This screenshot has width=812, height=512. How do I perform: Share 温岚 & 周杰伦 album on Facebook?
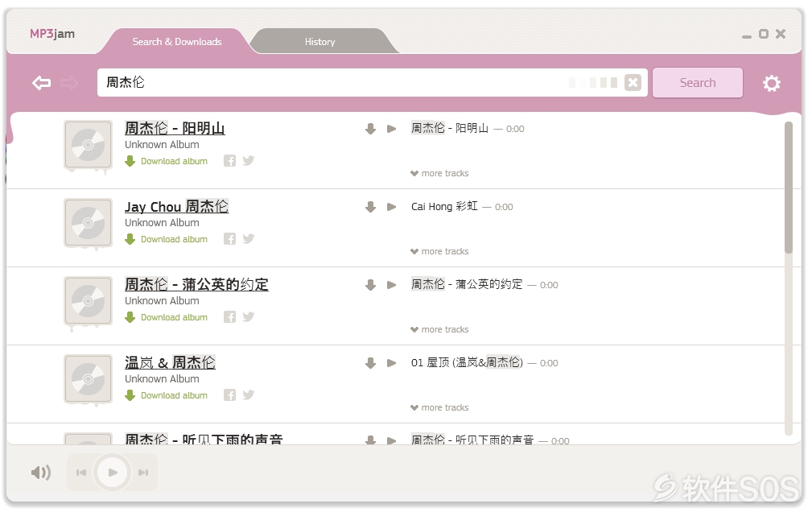[229, 395]
